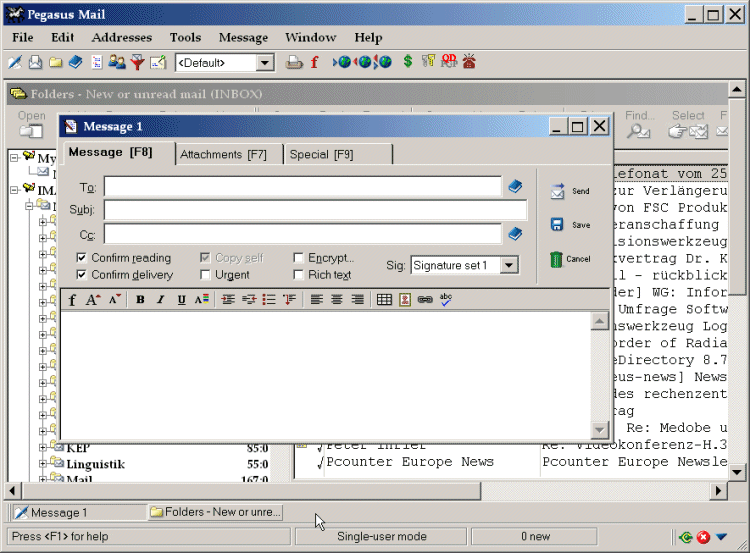750x553 pixels.
Task: Open address book beside the Cc field
Action: [515, 233]
